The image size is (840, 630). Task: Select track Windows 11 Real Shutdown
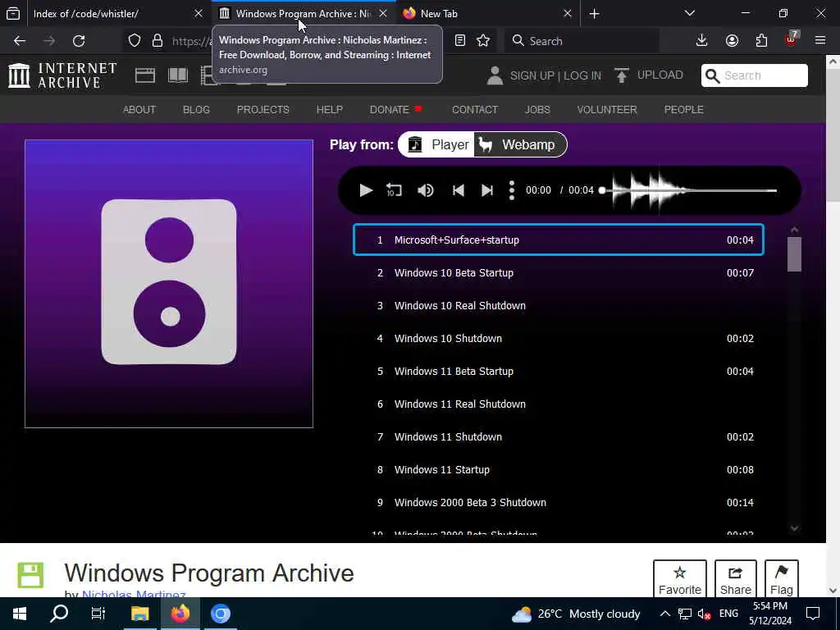558,404
